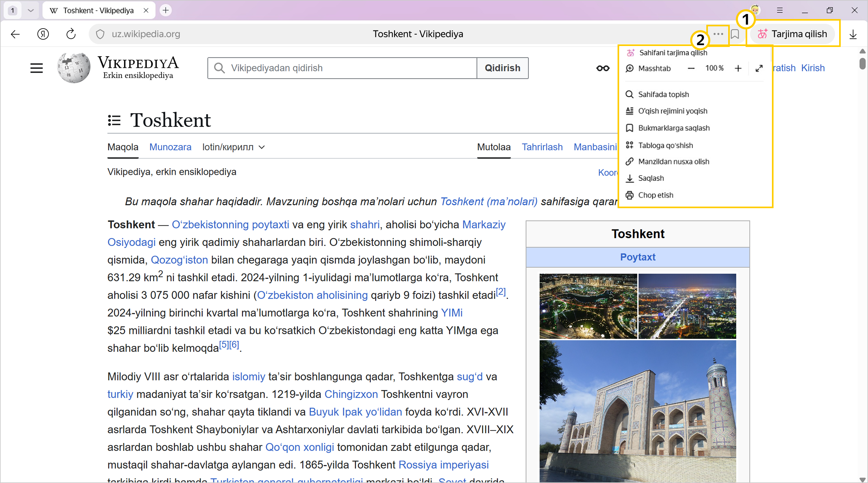The height and width of the screenshot is (483, 868).
Task: Close the Toshkent - Vikipediya tab
Action: 146,10
